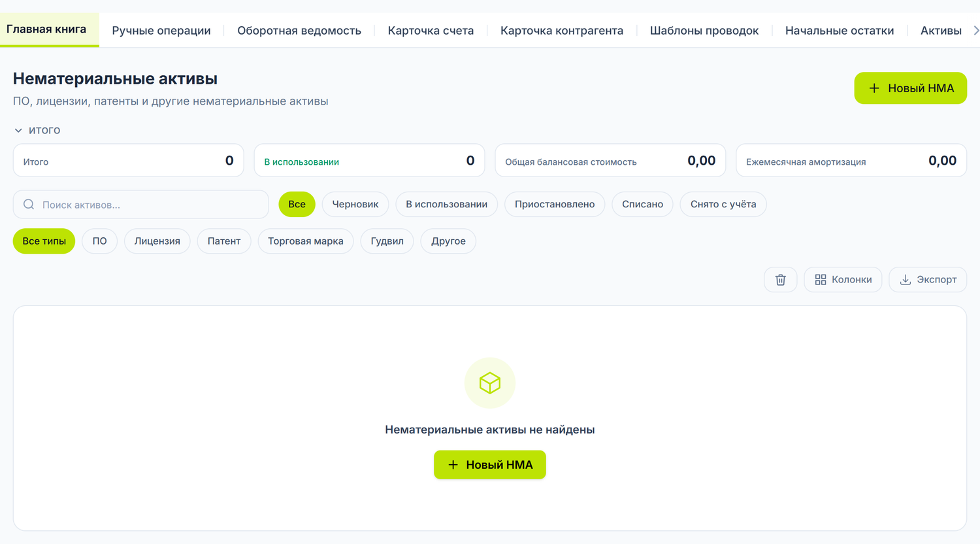The image size is (980, 544).
Task: Filter assets by Гудвил type
Action: [387, 241]
